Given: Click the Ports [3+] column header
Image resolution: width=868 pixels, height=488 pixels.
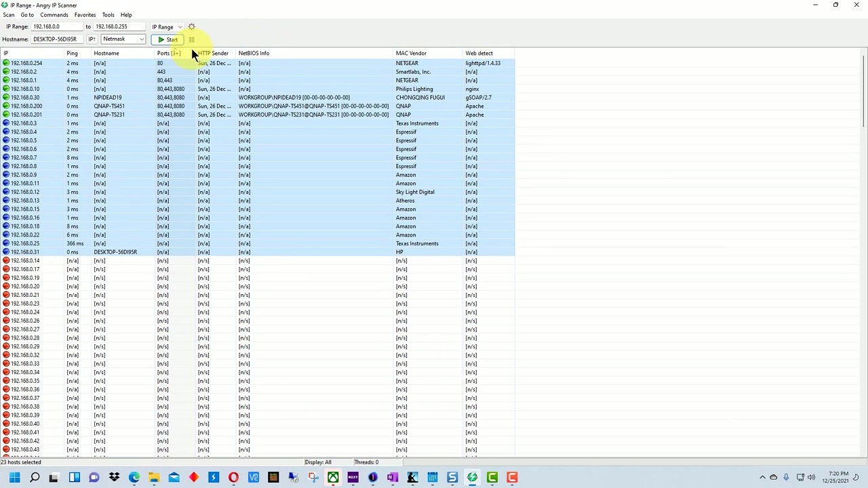Looking at the screenshot, I should (168, 53).
